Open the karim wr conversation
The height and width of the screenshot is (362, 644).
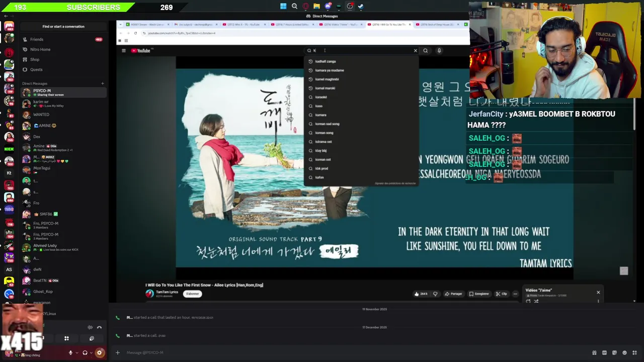point(63,104)
